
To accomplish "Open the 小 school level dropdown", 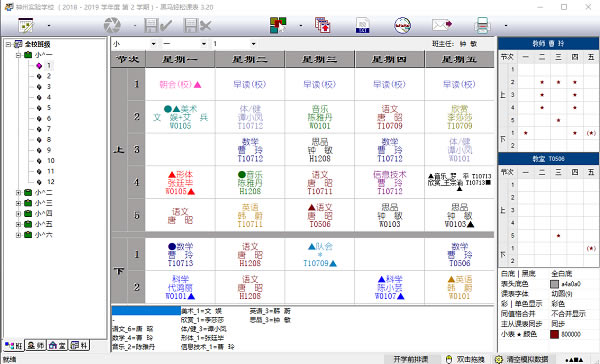I will point(134,44).
